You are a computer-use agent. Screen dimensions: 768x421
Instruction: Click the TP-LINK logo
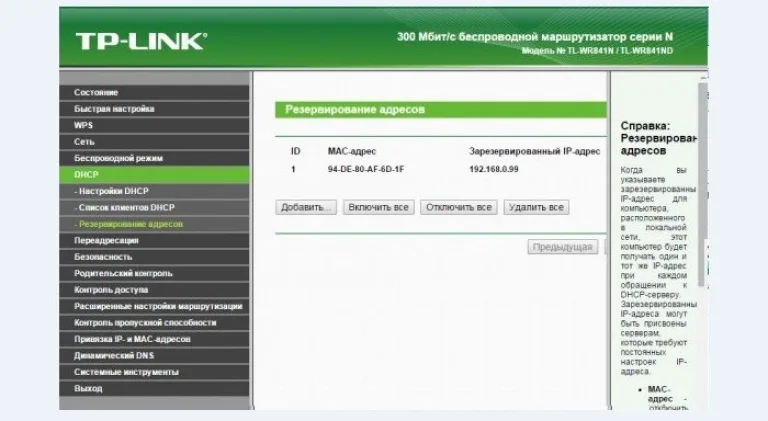[x=142, y=41]
